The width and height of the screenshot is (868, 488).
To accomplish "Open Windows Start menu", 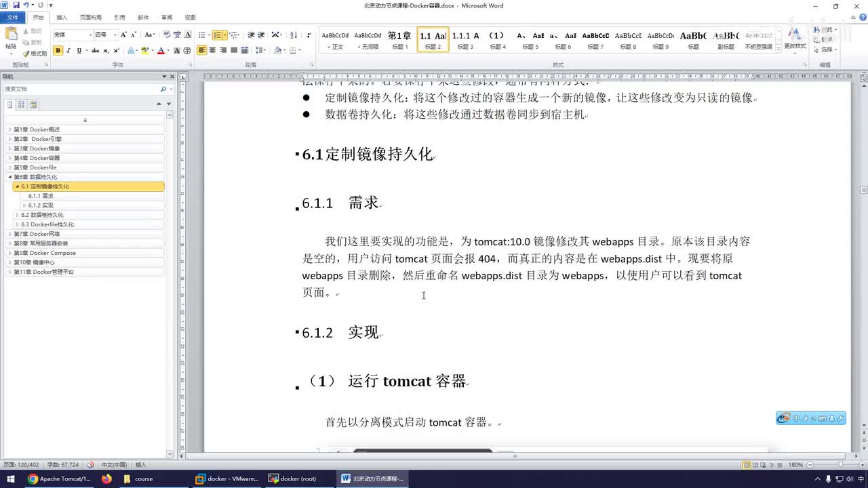I will (11, 479).
